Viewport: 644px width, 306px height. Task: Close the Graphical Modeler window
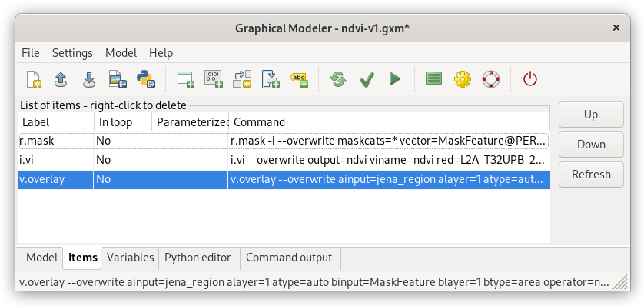click(x=616, y=28)
